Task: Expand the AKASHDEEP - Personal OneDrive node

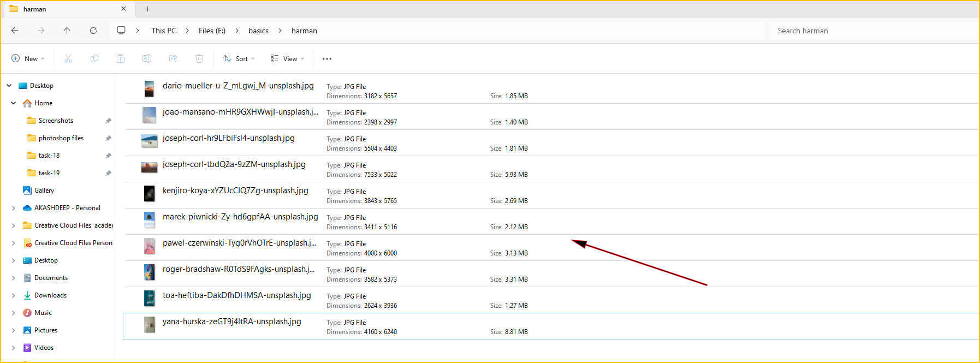Action: (14, 208)
